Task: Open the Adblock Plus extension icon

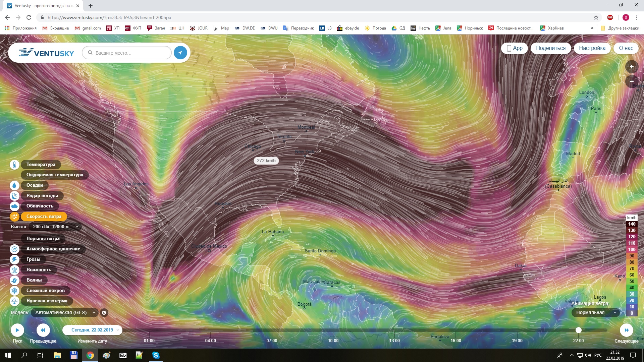Action: [x=610, y=17]
